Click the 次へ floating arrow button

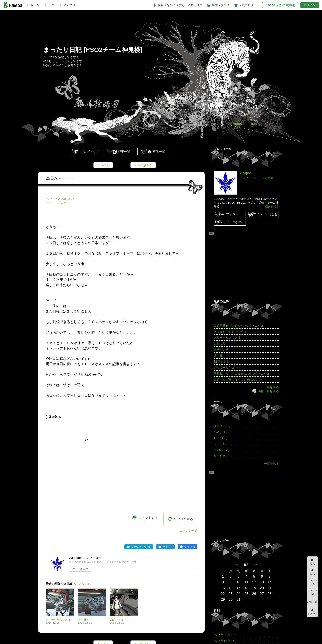312,562
